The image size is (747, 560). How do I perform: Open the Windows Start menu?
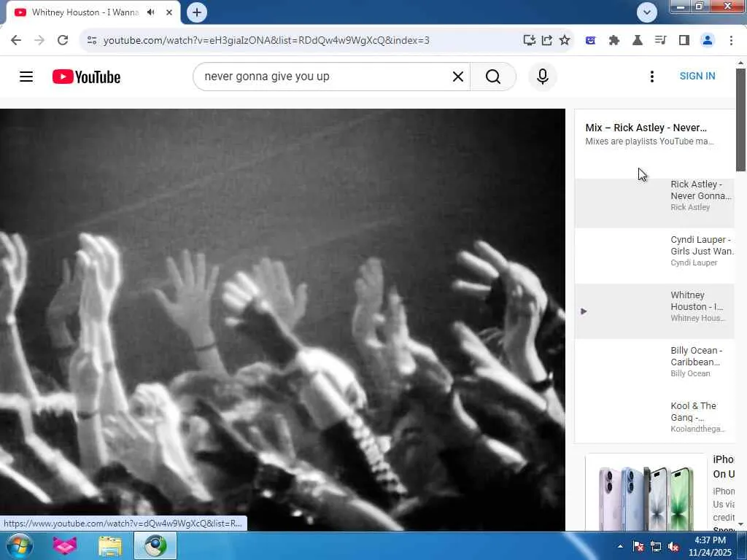[18, 545]
